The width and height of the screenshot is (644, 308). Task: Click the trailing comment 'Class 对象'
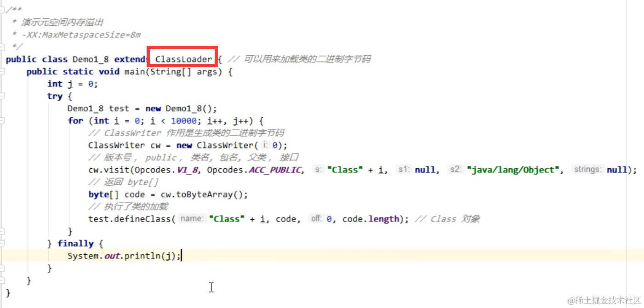coord(455,219)
